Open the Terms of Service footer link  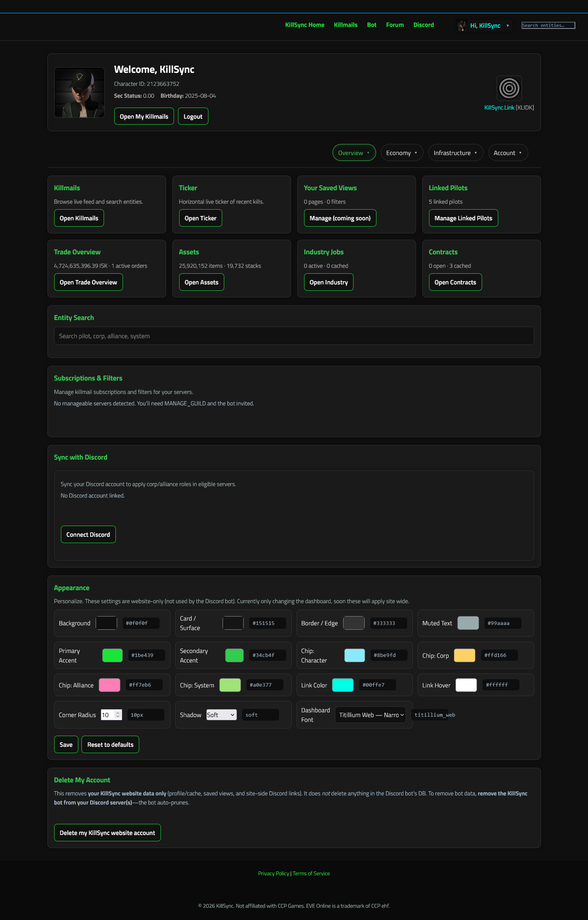tap(311, 873)
